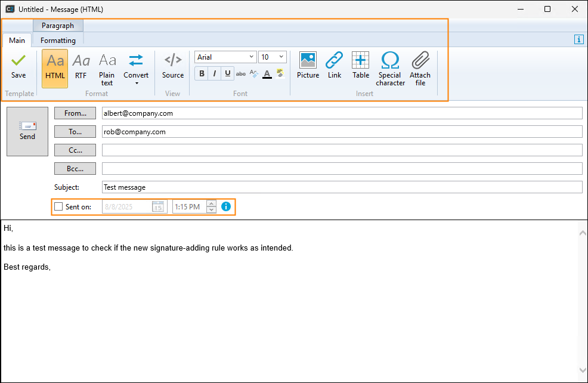Image resolution: width=588 pixels, height=383 pixels.
Task: Toggle bold formatting
Action: click(x=202, y=74)
